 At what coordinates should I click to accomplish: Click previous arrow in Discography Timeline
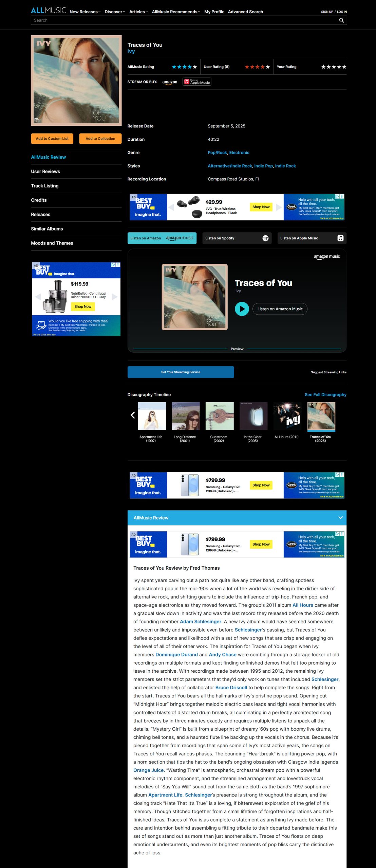tap(133, 415)
